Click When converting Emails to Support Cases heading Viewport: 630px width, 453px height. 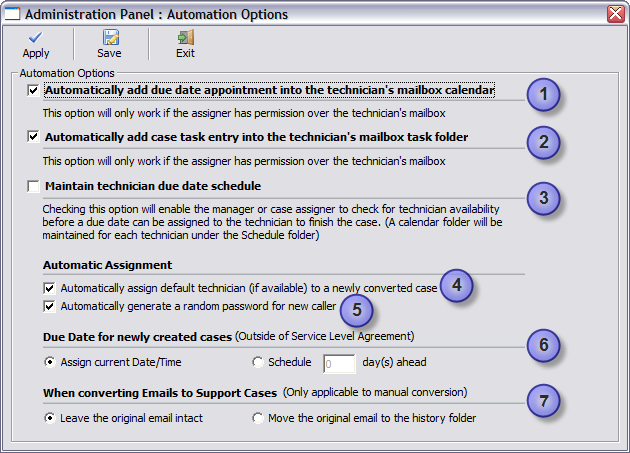tap(160, 393)
